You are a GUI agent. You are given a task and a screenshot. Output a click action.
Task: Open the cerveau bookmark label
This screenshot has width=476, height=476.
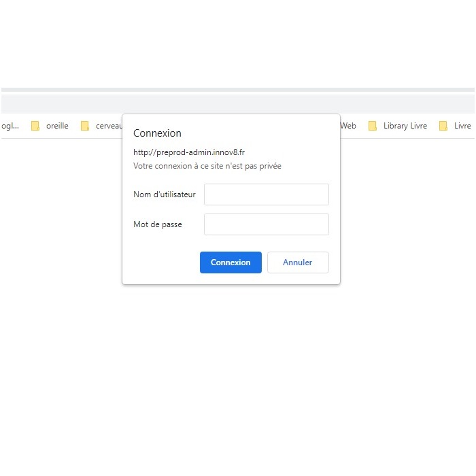tap(109, 126)
